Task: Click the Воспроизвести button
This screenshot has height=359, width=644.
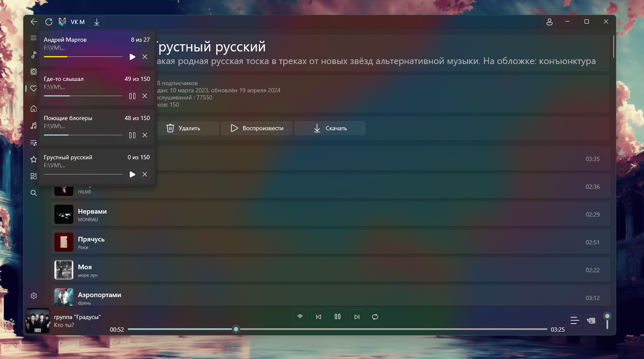Action: point(257,128)
